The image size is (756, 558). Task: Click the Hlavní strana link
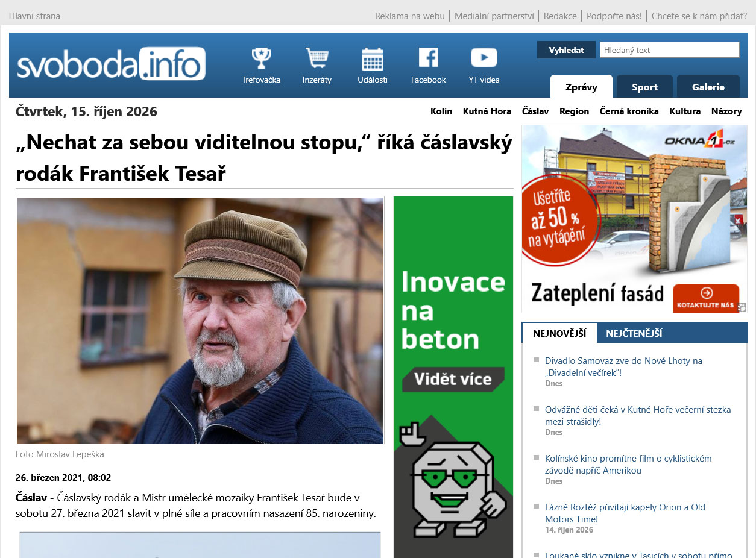34,16
